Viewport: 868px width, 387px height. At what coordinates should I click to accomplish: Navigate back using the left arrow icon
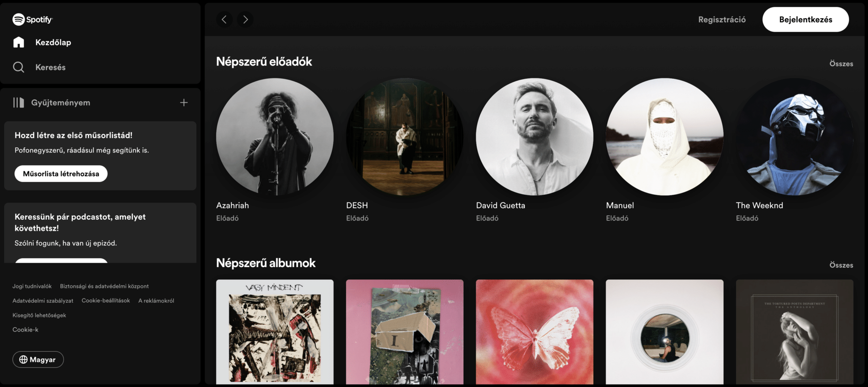pos(224,19)
